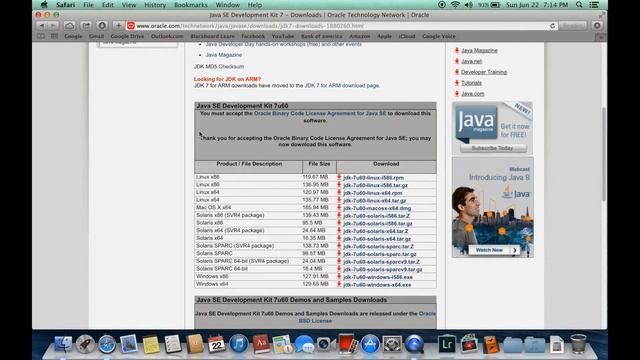
Task: Open Spotlight search magnifier in menu bar
Action: pos(579,5)
